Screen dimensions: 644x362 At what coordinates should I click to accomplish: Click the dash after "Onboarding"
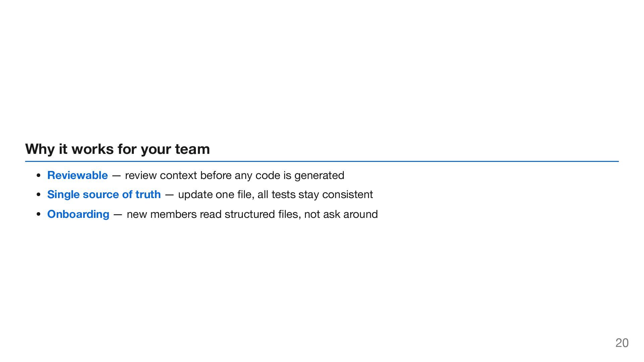(x=118, y=215)
